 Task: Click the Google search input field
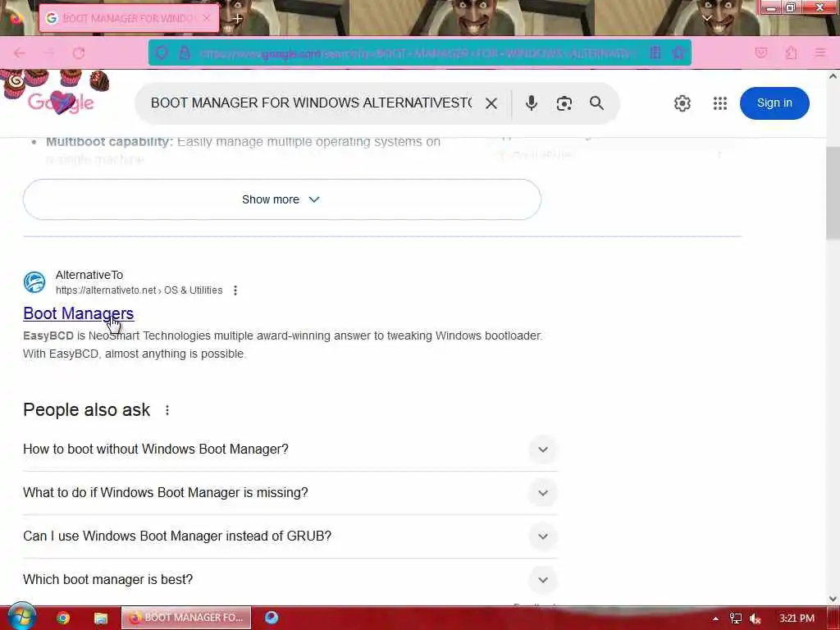click(311, 103)
